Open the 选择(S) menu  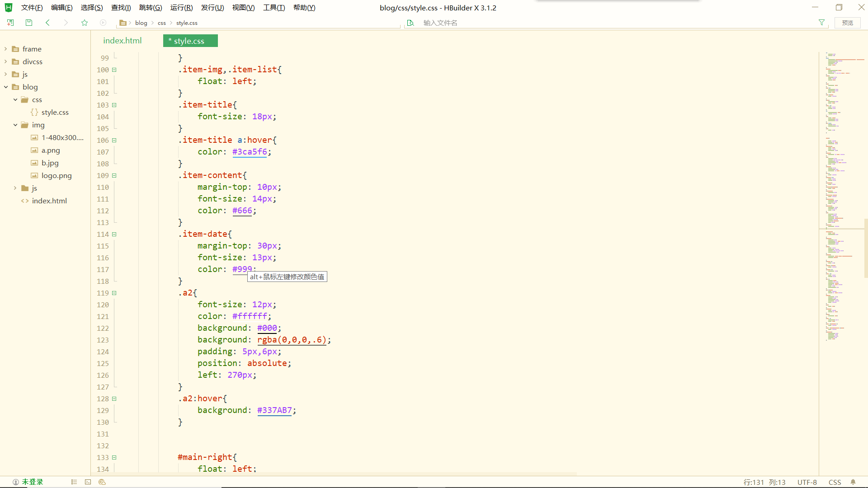pos(92,8)
